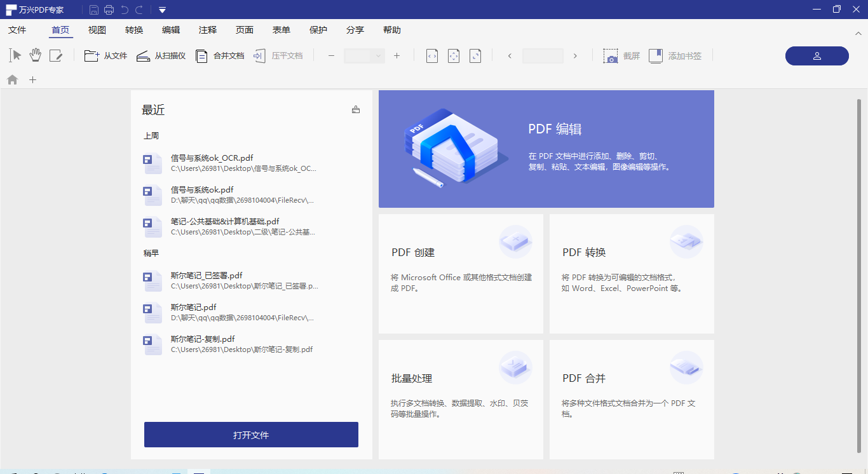Open the 视图 tab
Screen dimensions: 868x474
[97, 30]
